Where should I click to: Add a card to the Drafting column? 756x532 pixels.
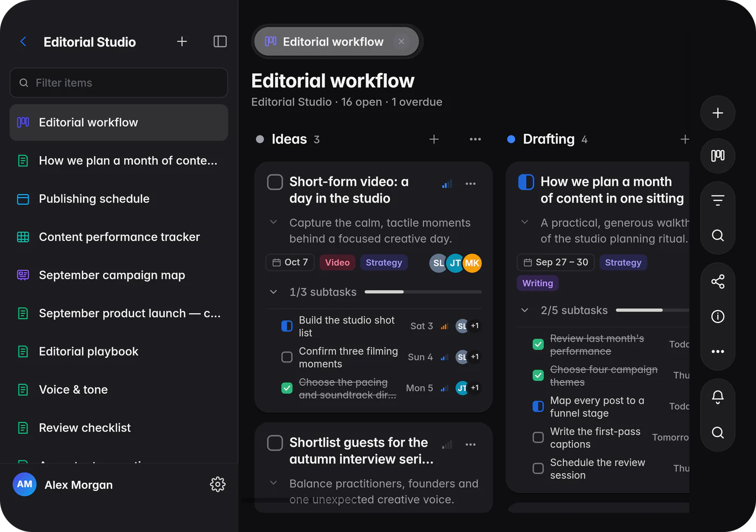point(684,139)
